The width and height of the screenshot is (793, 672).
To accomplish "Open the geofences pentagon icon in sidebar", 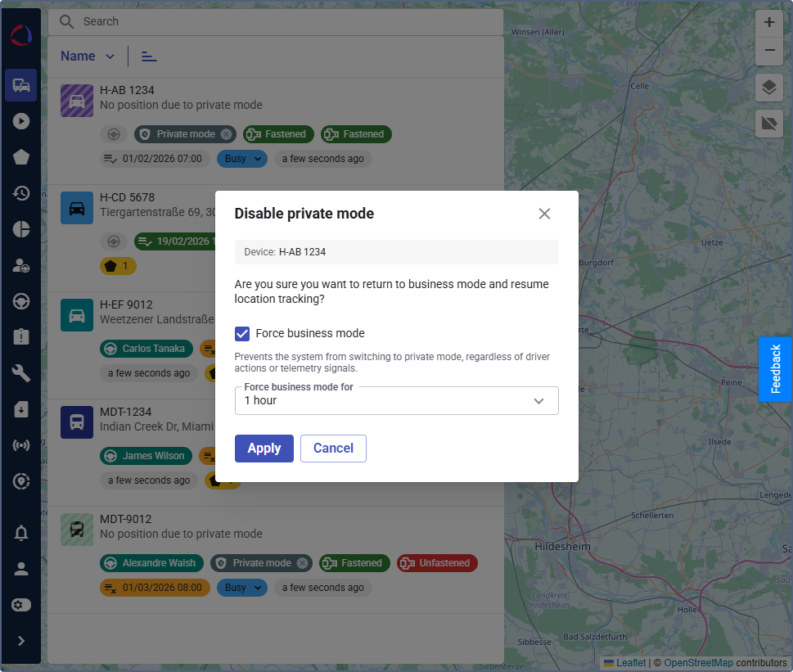I will tap(20, 157).
